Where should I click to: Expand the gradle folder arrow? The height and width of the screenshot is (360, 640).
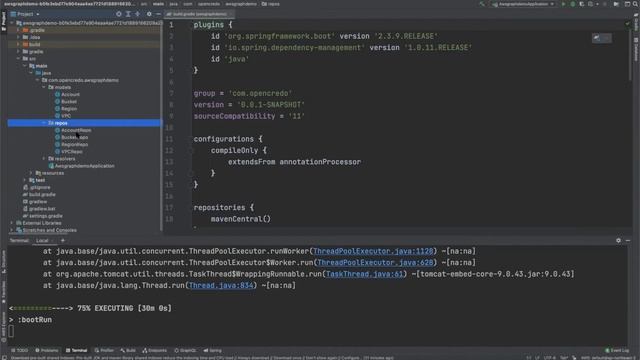(18, 51)
